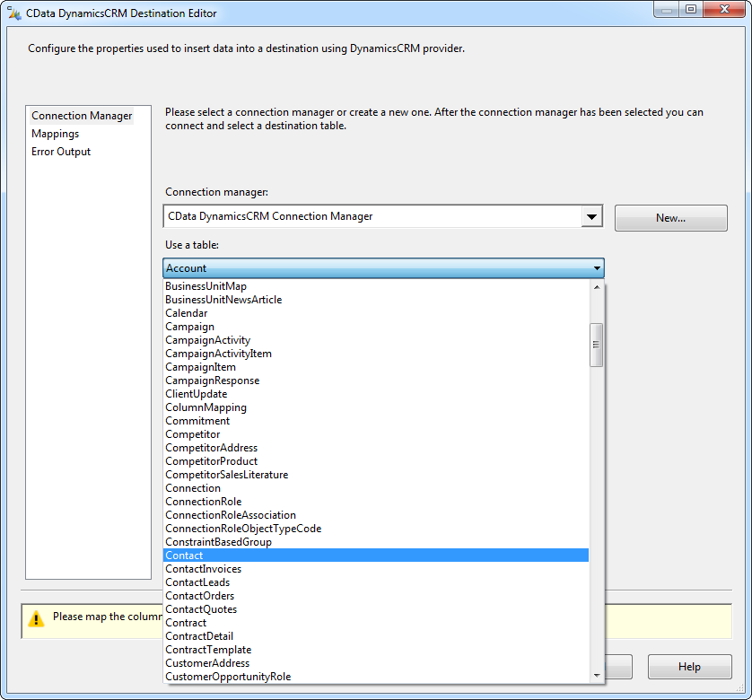Maximize the Destination Editor window
Image resolution: width=752 pixels, height=700 pixels.
point(691,10)
